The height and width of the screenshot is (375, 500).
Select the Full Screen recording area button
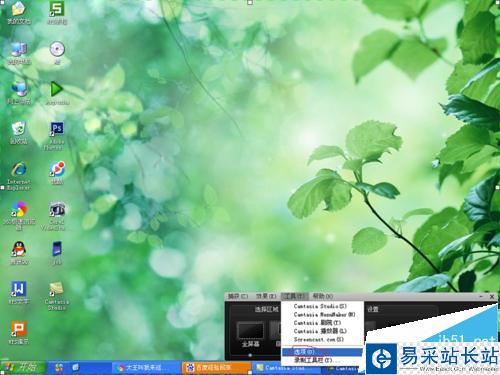click(250, 334)
